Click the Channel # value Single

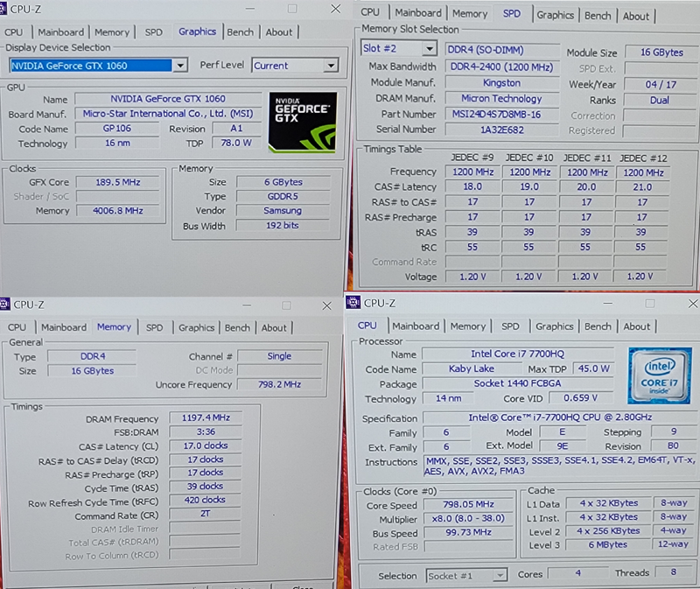[279, 356]
